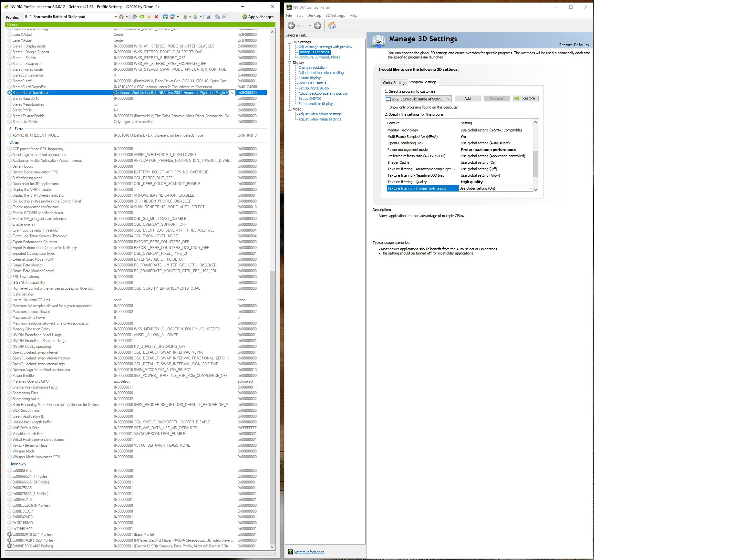Screen dimensions: 744x560
Task: Select the 'ASYNC10_PRESENT_MODE' row
Action: (137, 135)
